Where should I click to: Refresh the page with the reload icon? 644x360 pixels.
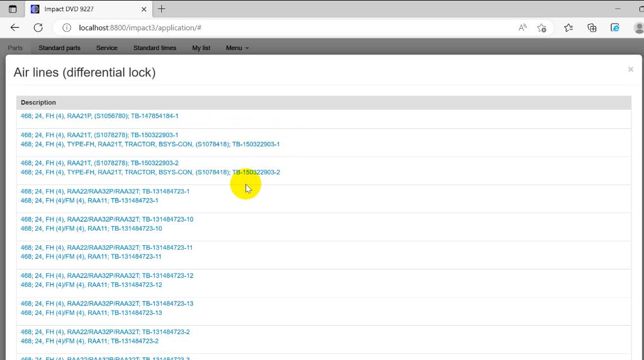pyautogui.click(x=38, y=28)
